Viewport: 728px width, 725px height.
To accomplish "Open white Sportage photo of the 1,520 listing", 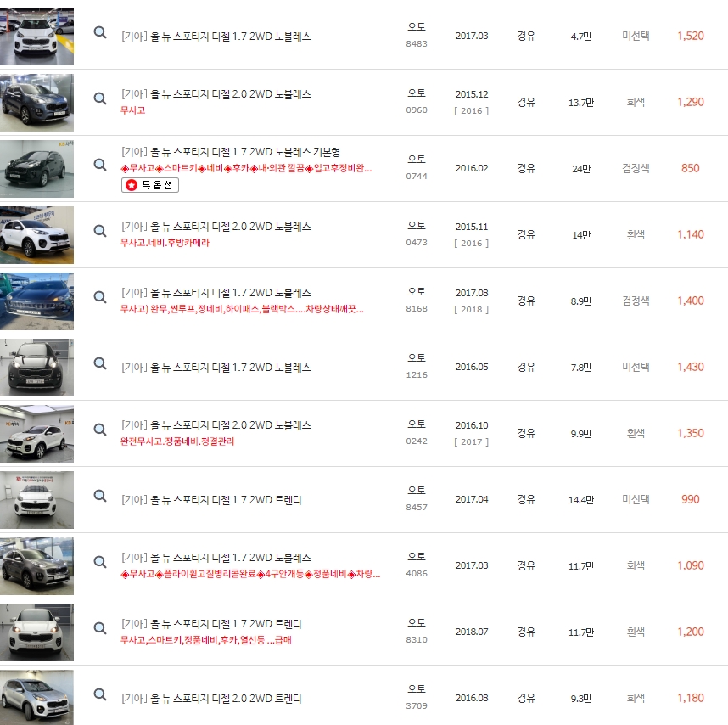I will (36, 37).
